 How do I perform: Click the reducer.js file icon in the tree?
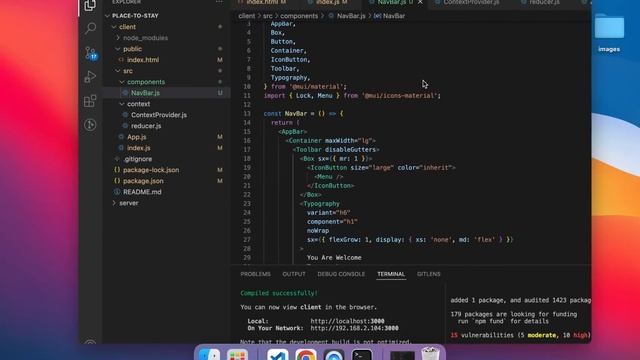coord(125,126)
